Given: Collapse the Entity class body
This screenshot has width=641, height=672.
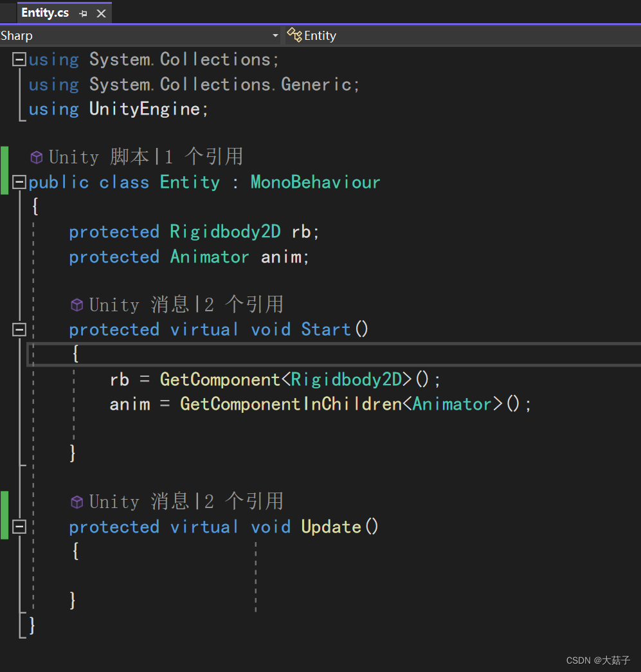Looking at the screenshot, I should point(19,182).
